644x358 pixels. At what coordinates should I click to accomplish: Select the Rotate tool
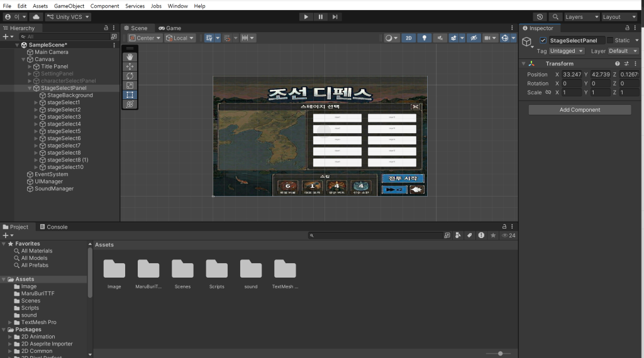click(x=130, y=76)
